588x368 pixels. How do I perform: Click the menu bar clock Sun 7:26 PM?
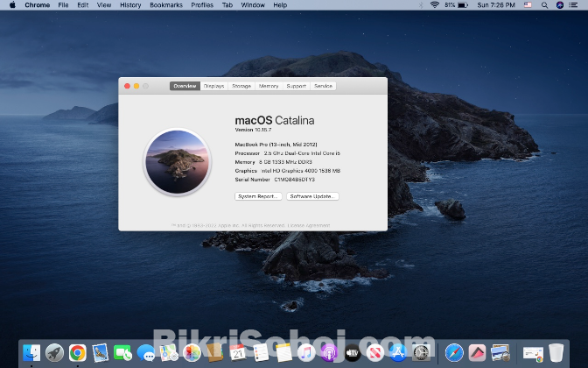[496, 5]
